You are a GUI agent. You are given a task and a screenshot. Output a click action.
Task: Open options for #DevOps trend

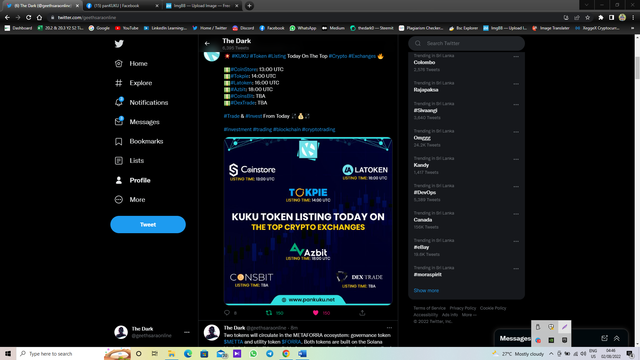[516, 187]
